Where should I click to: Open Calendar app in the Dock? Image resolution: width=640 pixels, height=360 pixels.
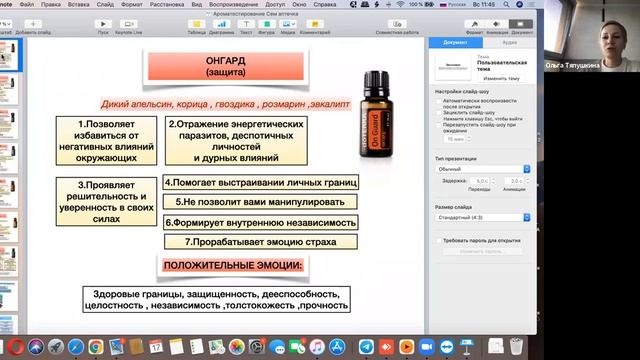(156, 347)
